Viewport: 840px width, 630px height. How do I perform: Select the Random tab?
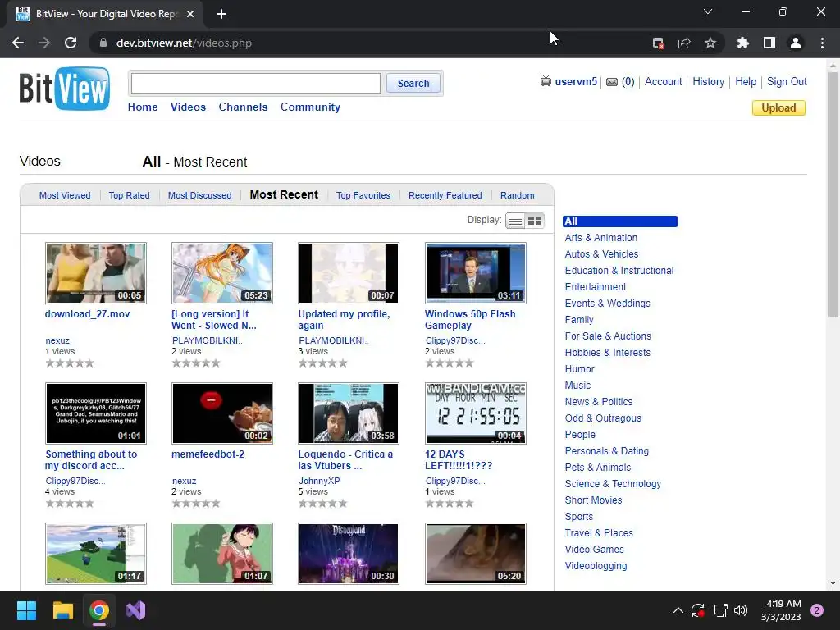click(x=517, y=195)
